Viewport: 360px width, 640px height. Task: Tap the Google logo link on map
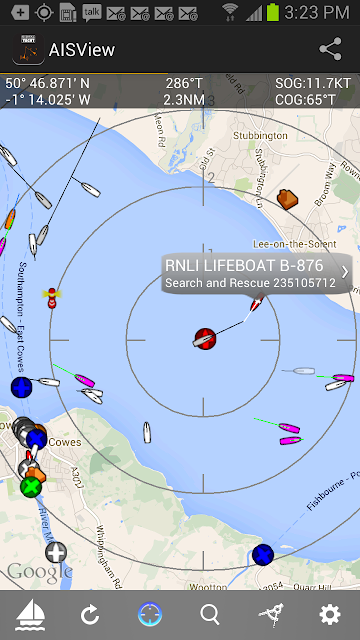[x=40, y=573]
